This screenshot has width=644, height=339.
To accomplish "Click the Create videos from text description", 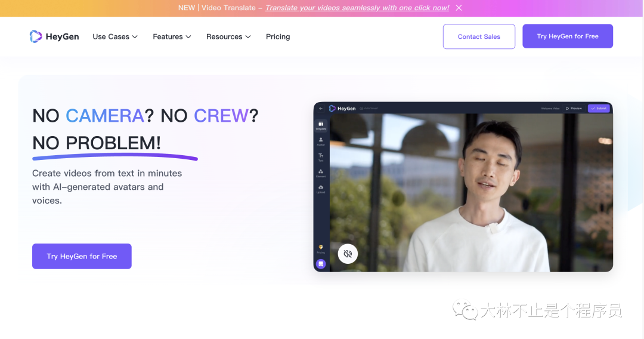I will (107, 187).
